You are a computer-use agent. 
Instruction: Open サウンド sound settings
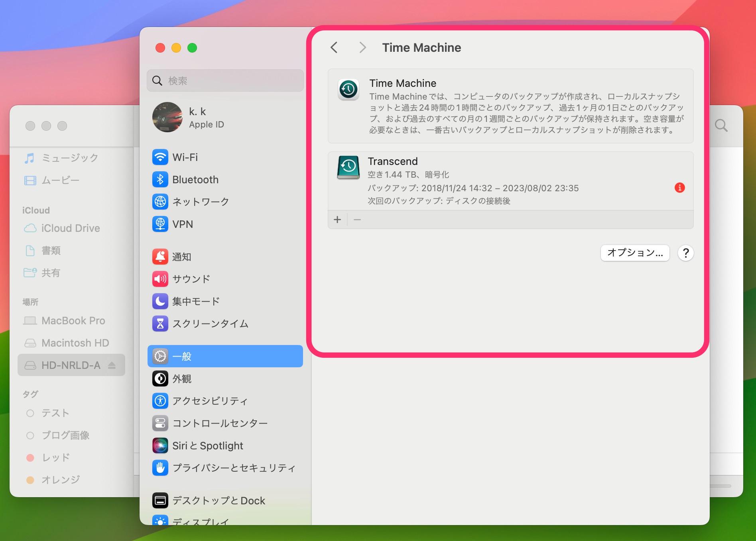coord(225,279)
